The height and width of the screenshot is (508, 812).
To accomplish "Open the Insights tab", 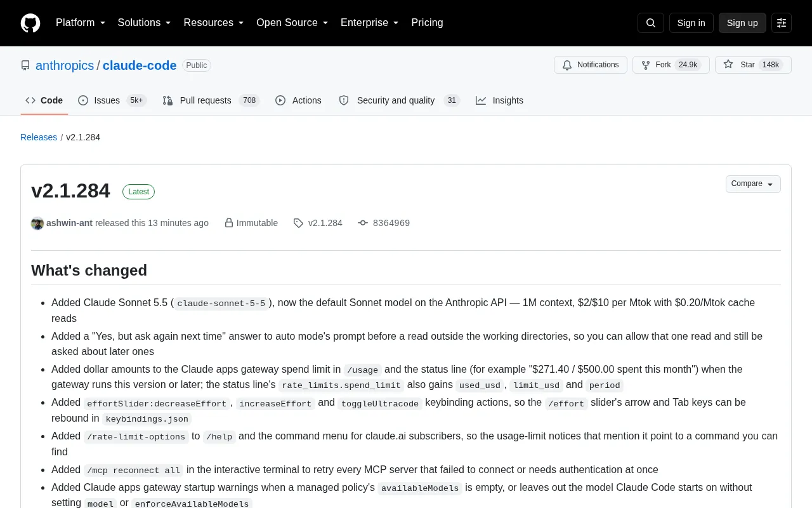I will (x=500, y=100).
